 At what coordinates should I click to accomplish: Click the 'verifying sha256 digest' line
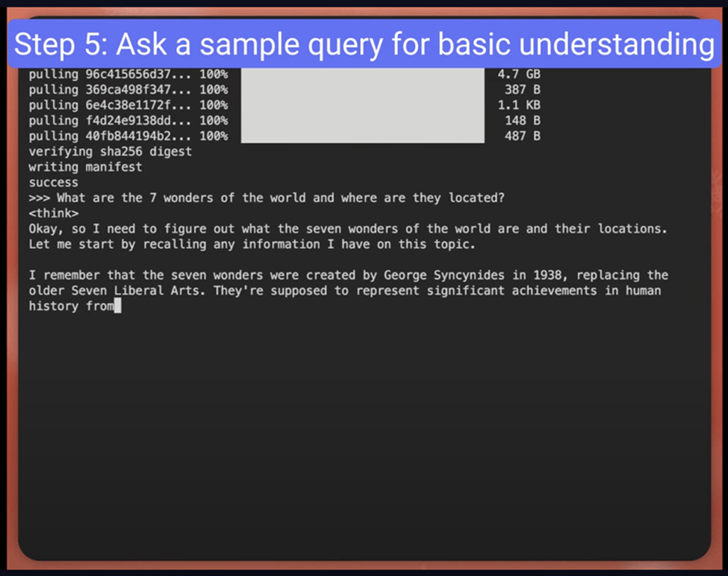110,151
